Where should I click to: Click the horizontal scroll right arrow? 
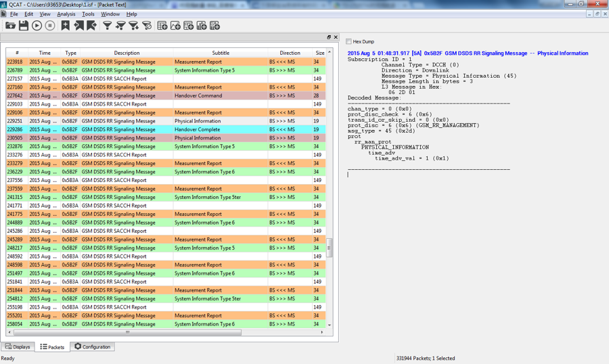[x=321, y=332]
